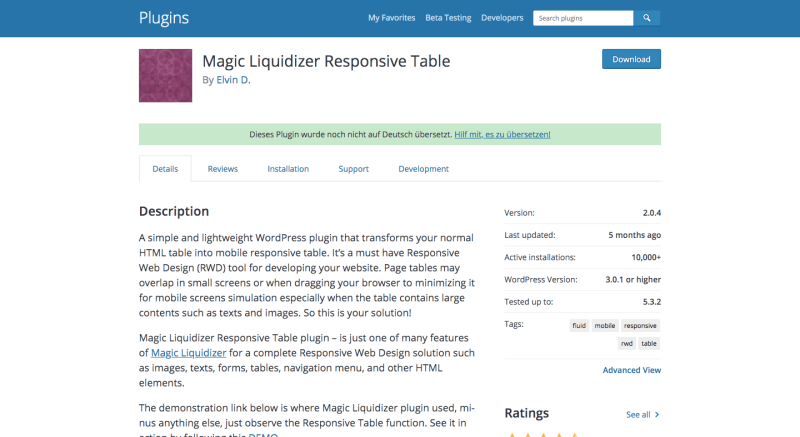This screenshot has width=800, height=437.
Task: Click 'Hilf mit, es zu übersetzen!' link
Action: point(502,135)
